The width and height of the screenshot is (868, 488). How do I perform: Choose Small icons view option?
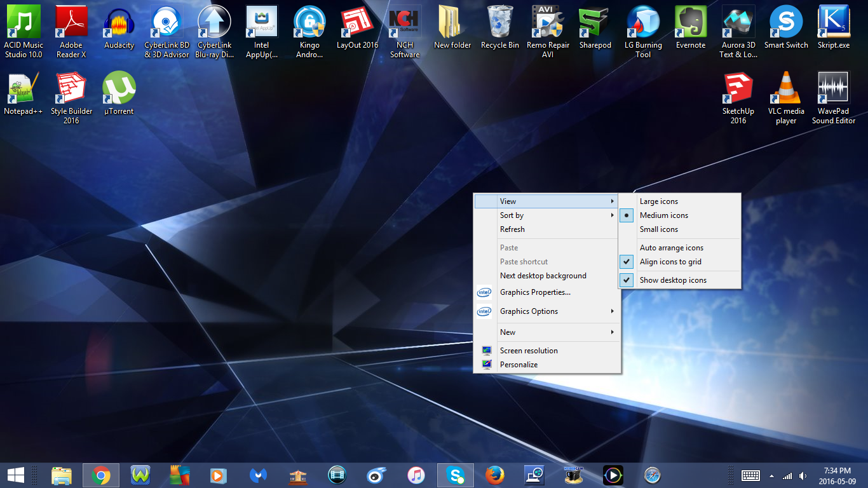(x=680, y=229)
